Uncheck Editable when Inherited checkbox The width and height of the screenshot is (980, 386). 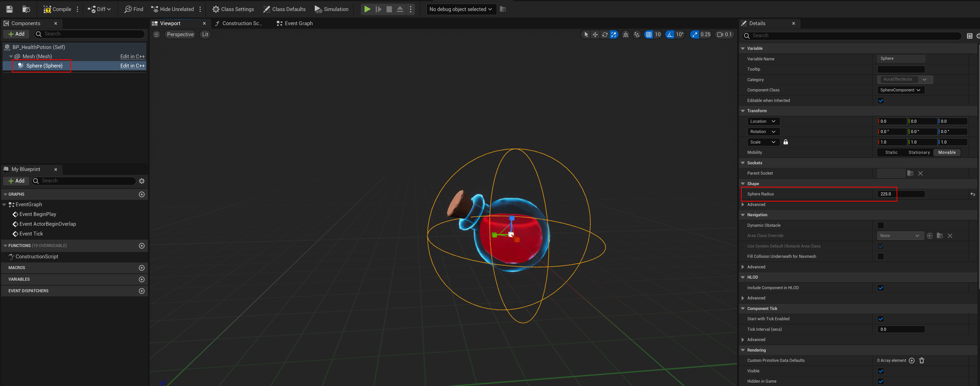click(880, 100)
